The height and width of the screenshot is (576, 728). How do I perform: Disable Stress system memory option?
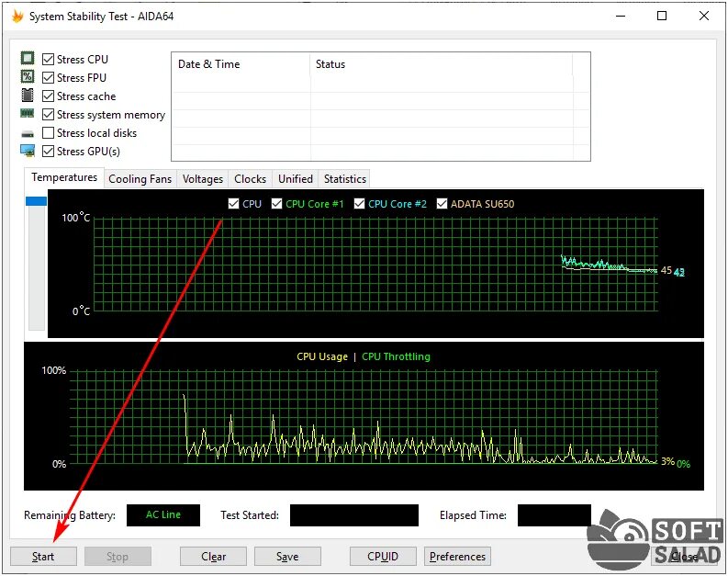[48, 114]
